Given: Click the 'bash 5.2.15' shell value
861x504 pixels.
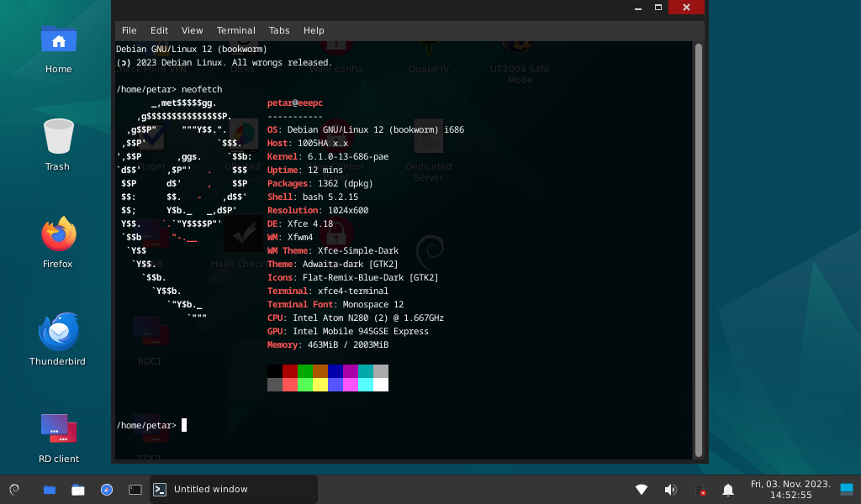Looking at the screenshot, I should 330,197.
